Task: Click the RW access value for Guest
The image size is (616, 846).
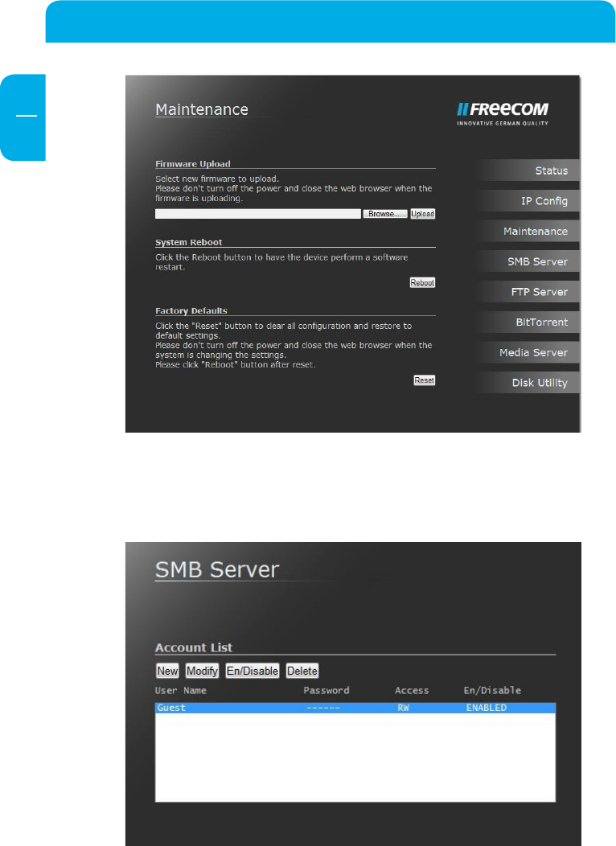Action: click(x=403, y=708)
